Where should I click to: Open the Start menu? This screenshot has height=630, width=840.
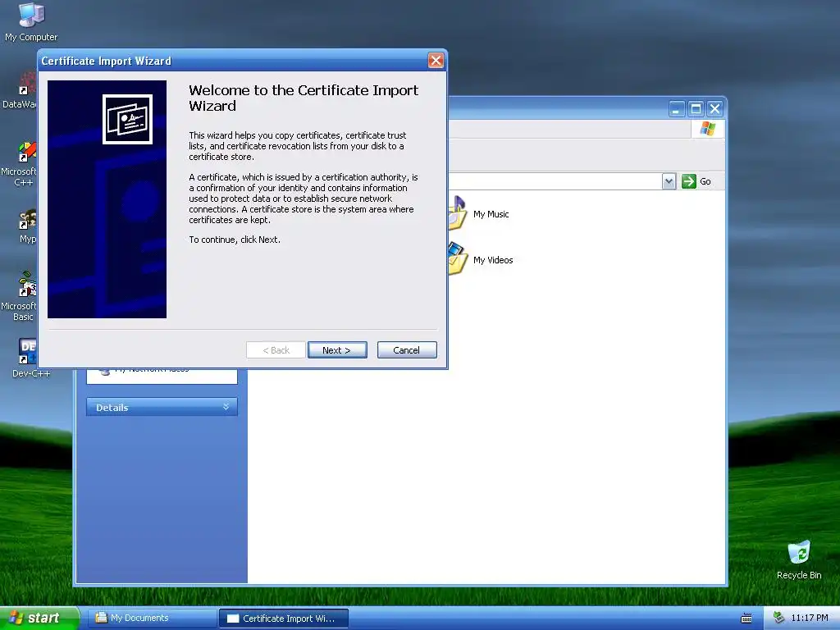39,618
